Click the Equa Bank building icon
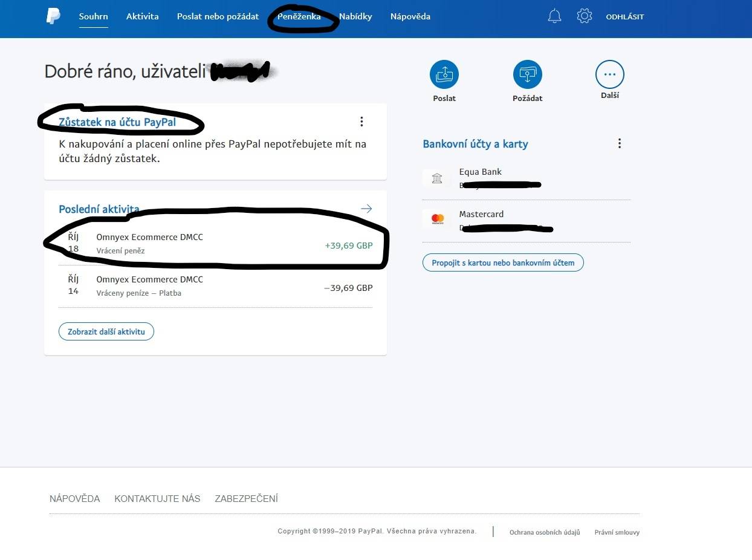Screen dimensions: 752x560 pos(437,178)
